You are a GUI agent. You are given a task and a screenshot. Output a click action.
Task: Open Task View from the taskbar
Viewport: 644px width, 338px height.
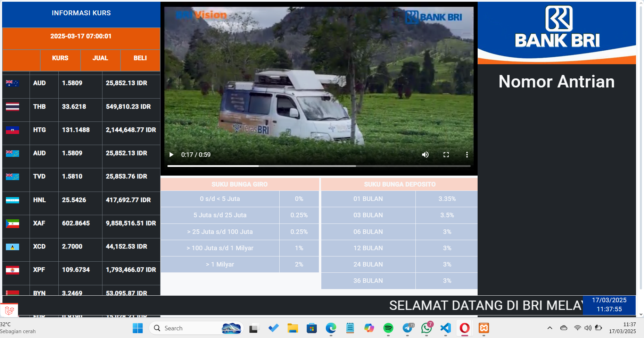[x=254, y=328]
